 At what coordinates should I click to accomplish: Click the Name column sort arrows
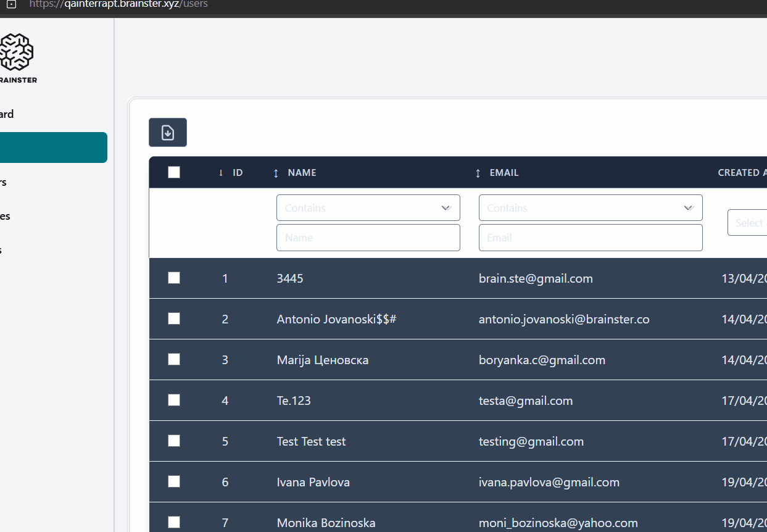click(276, 173)
